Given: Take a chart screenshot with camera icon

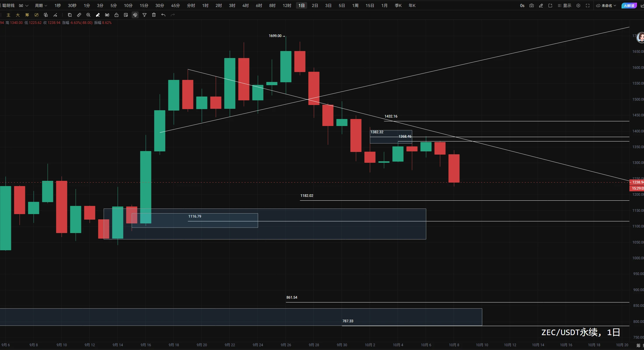Looking at the screenshot, I should coord(532,6).
